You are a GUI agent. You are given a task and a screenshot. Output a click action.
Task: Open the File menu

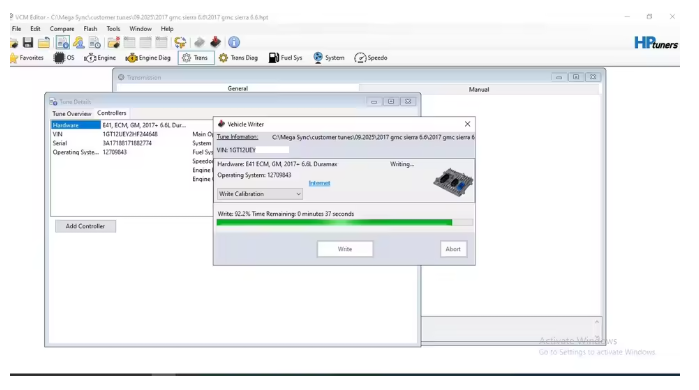pyautogui.click(x=16, y=29)
